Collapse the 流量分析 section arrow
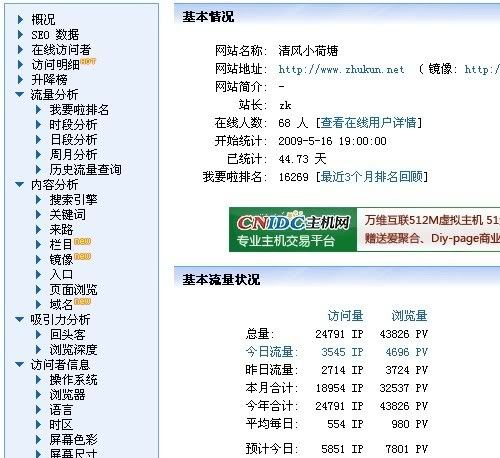Viewport: 500px width, 458px height. (20, 94)
